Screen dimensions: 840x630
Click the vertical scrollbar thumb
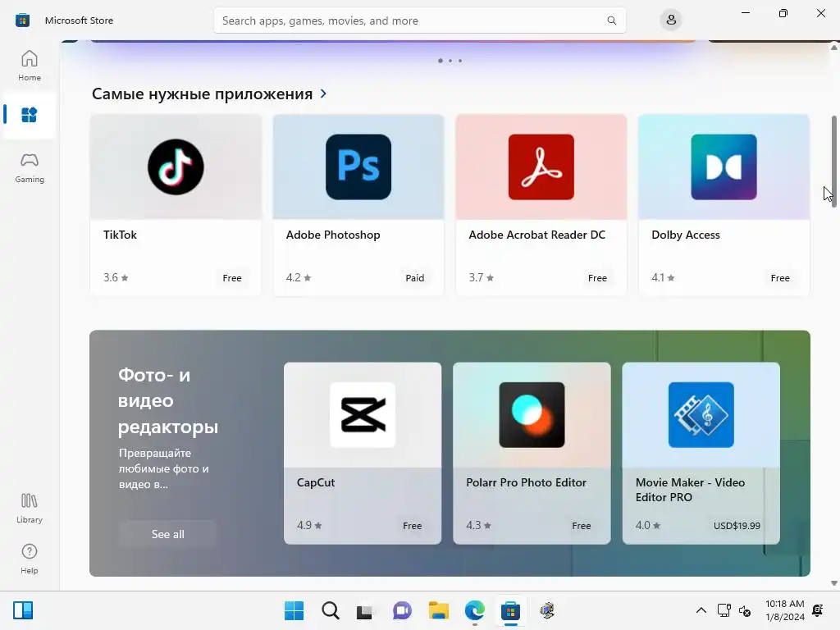834,162
